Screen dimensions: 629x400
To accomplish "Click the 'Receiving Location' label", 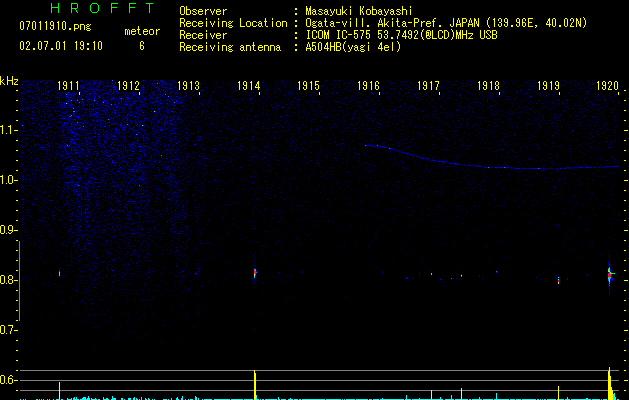I will pyautogui.click(x=233, y=23).
